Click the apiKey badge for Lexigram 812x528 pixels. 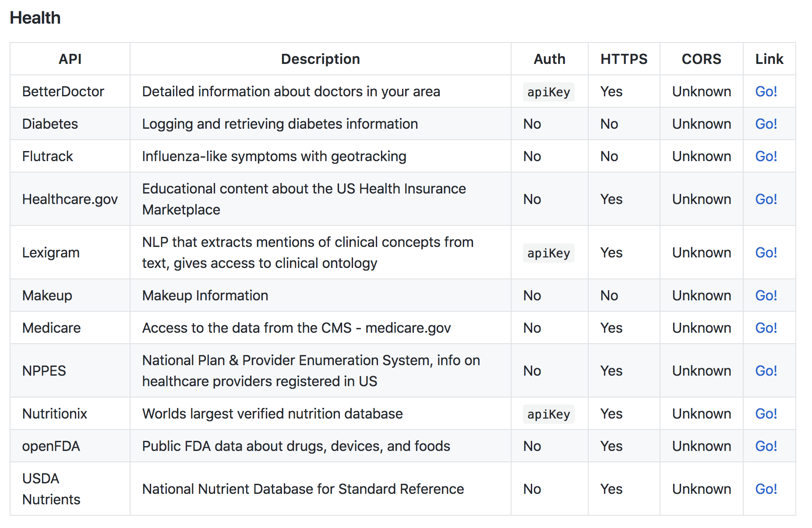tap(548, 253)
